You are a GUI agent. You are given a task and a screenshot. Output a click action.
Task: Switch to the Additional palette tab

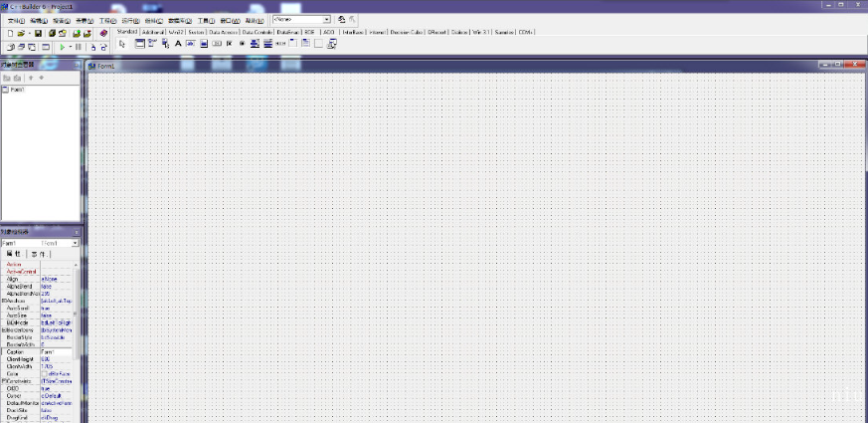click(x=153, y=32)
